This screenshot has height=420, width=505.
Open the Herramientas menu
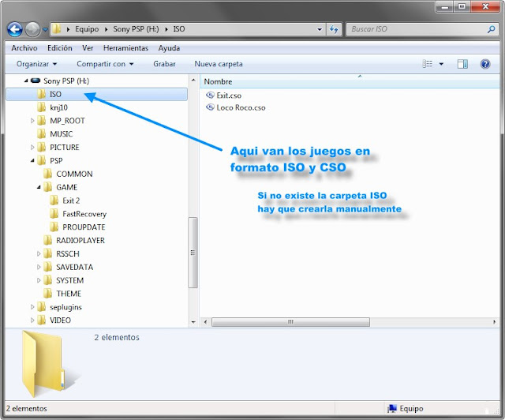pyautogui.click(x=125, y=48)
